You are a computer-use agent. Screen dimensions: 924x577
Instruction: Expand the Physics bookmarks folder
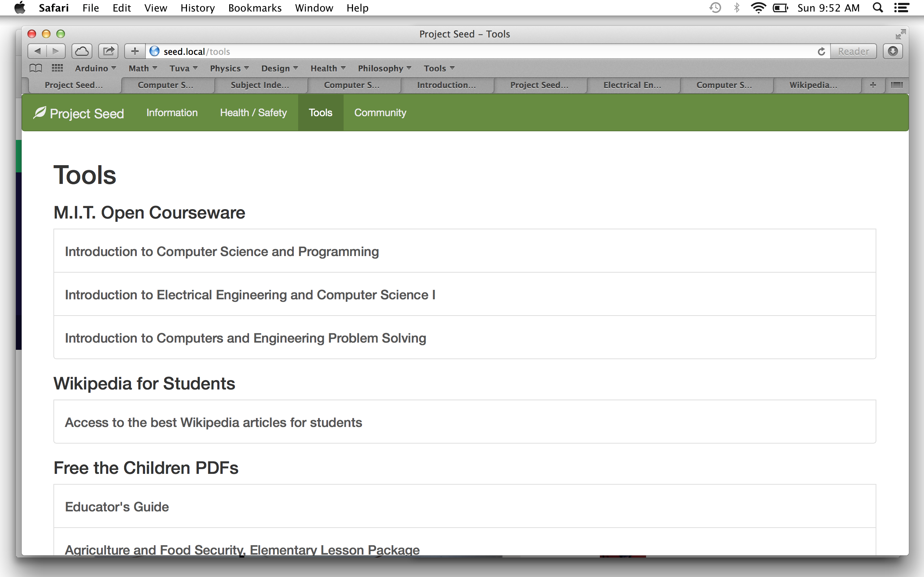pos(229,68)
